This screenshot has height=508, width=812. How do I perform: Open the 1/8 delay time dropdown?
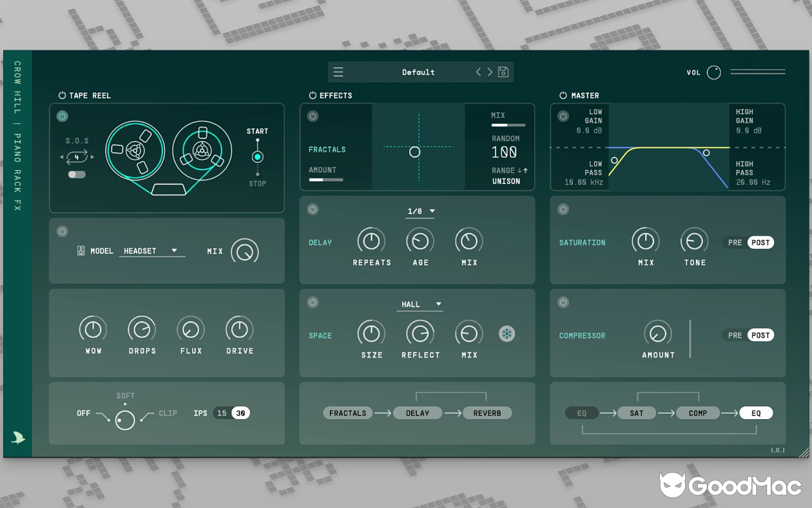click(420, 211)
